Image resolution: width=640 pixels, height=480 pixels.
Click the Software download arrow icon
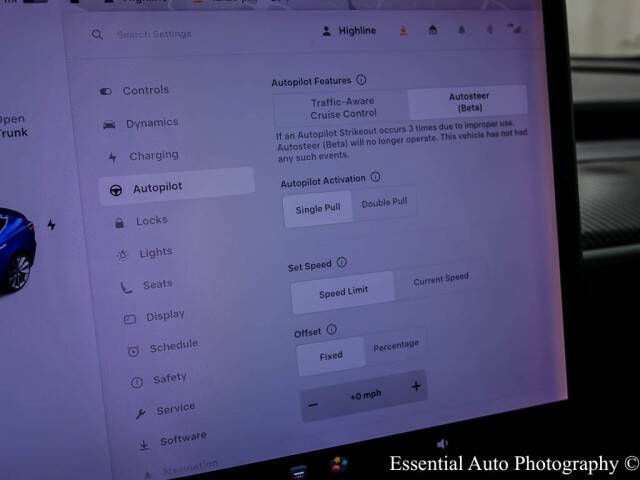pos(144,446)
